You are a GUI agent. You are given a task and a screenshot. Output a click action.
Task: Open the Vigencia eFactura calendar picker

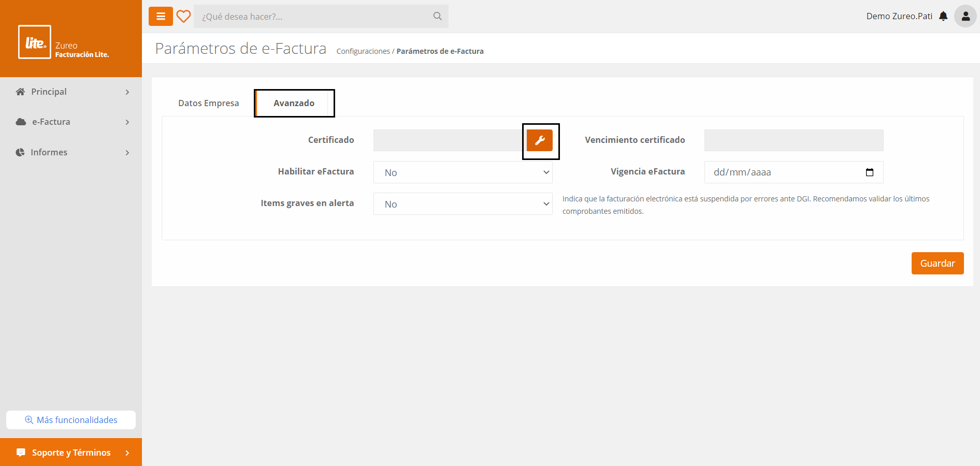click(870, 172)
